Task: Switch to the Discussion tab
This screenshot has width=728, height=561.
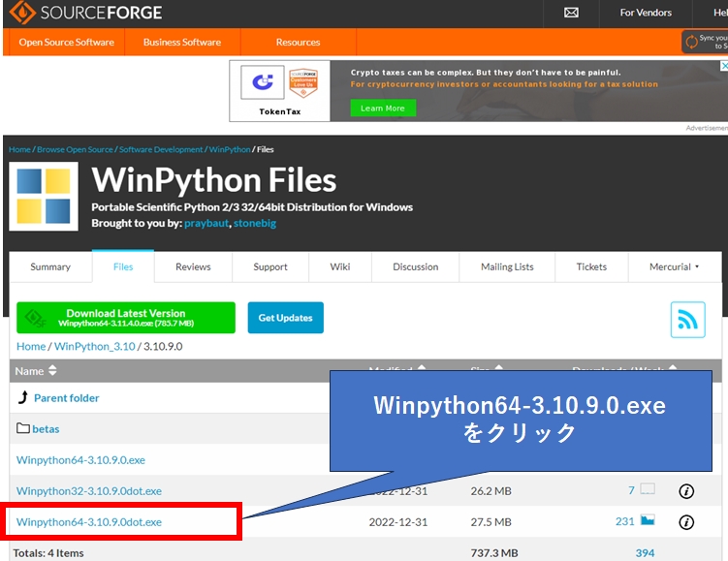Action: tap(416, 266)
